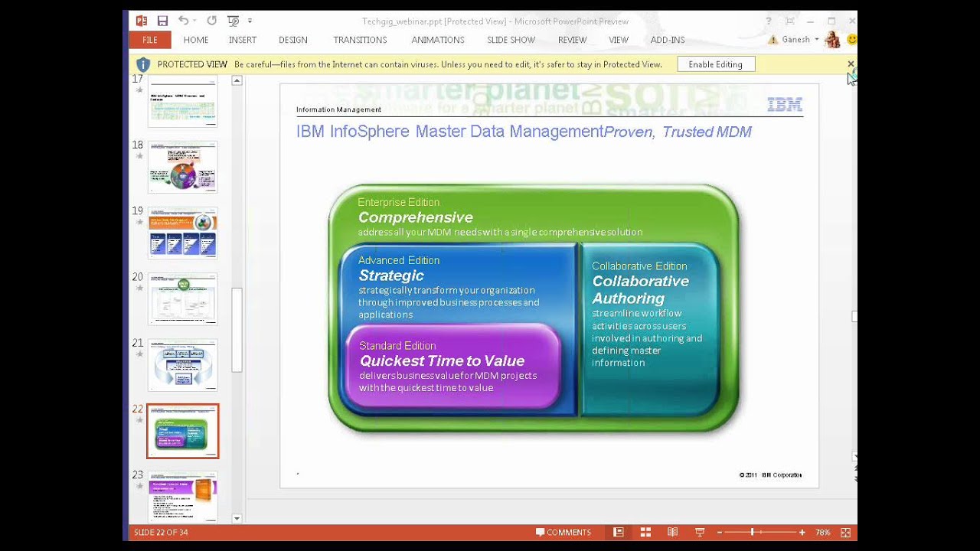Image resolution: width=980 pixels, height=551 pixels.
Task: Click the Help question mark icon
Action: tap(769, 21)
